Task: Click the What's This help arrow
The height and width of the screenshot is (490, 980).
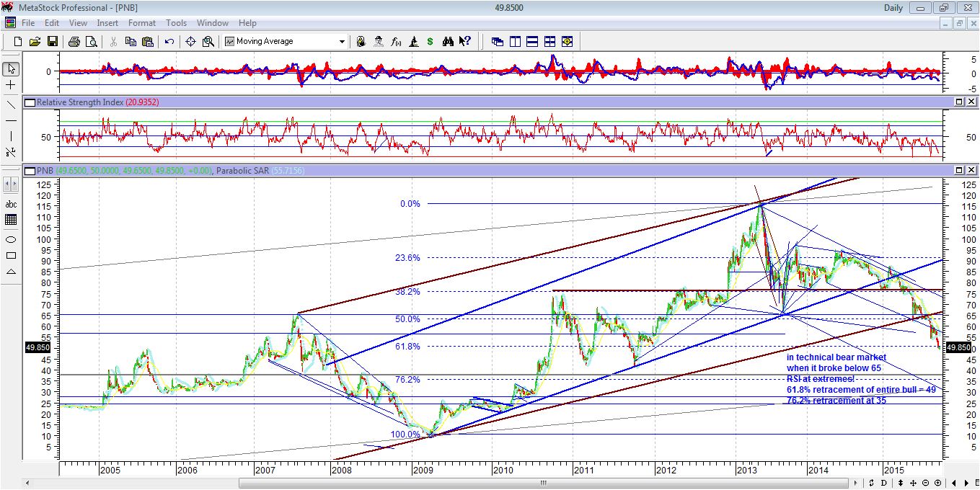Action: pyautogui.click(x=463, y=41)
